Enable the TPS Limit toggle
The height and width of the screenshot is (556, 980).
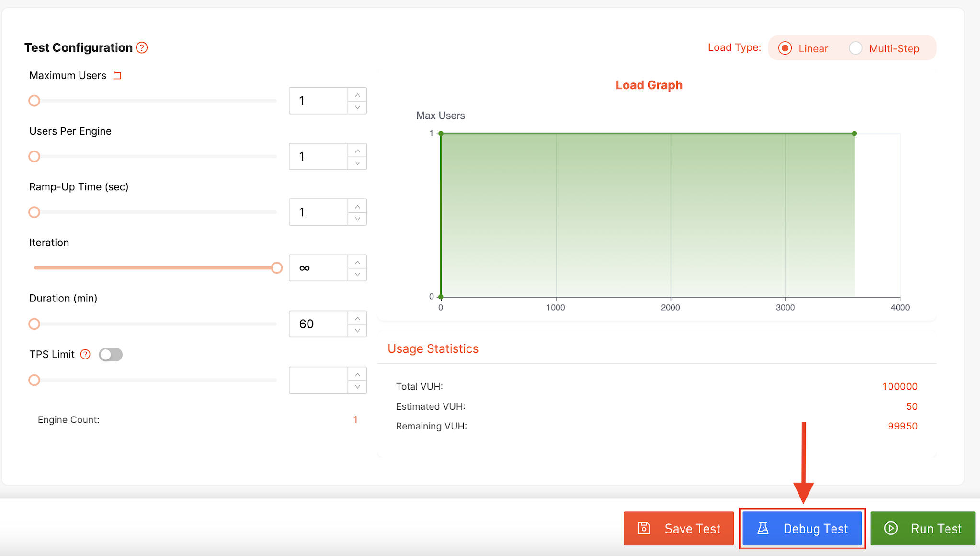point(111,355)
